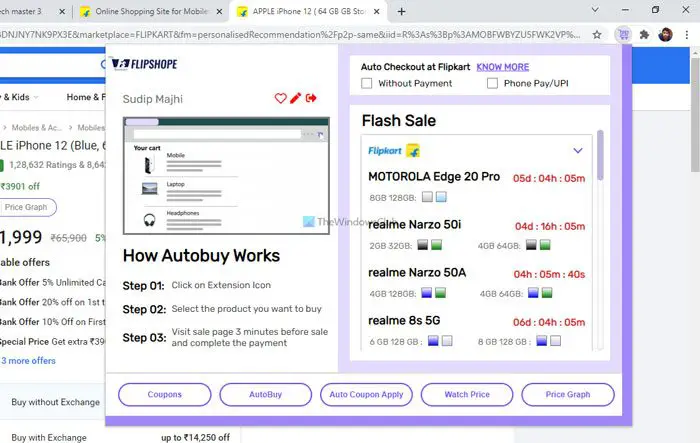Open a new browser tab with plus

pos(401,12)
